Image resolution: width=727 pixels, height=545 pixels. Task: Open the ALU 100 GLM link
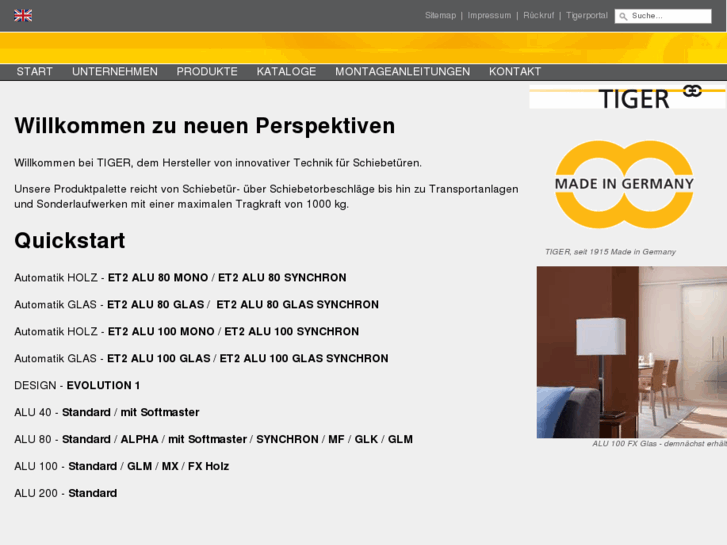pos(140,466)
